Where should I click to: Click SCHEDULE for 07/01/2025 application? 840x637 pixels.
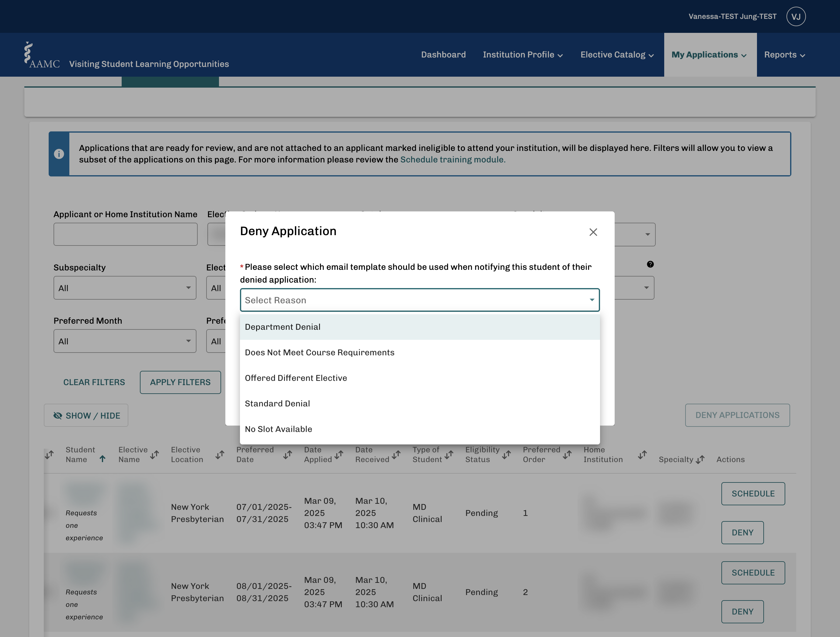pos(753,493)
